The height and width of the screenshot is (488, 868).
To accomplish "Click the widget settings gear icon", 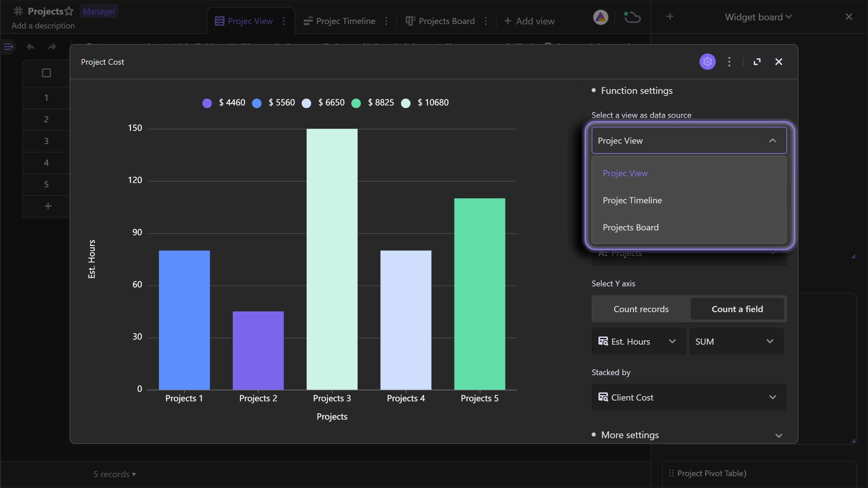I will click(x=707, y=61).
